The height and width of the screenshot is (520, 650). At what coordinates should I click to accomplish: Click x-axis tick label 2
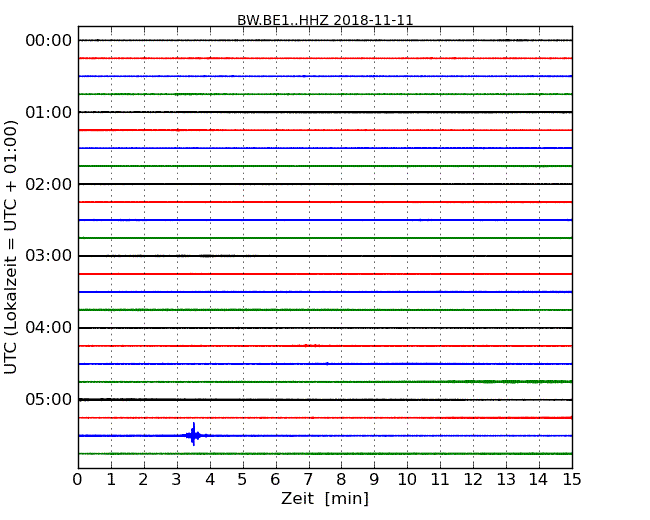(x=143, y=480)
